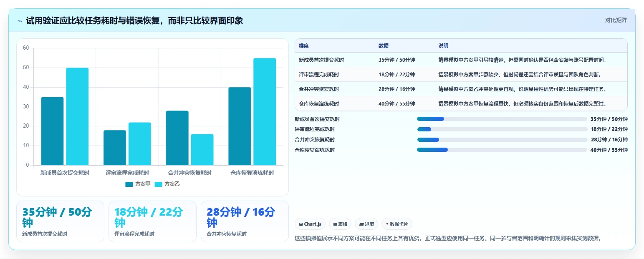Click table cell 仓库恢复演练耗时
The width and height of the screenshot is (644, 259).
pos(319,103)
